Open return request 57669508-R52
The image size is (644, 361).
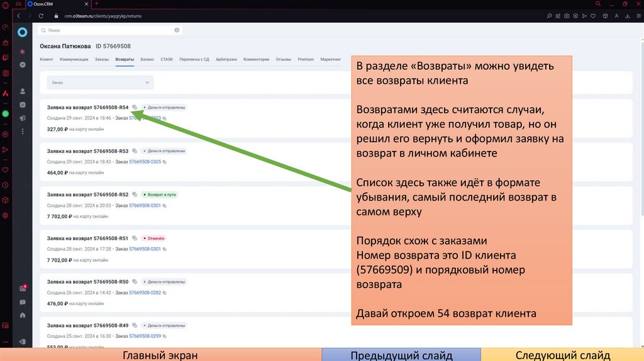(x=87, y=195)
